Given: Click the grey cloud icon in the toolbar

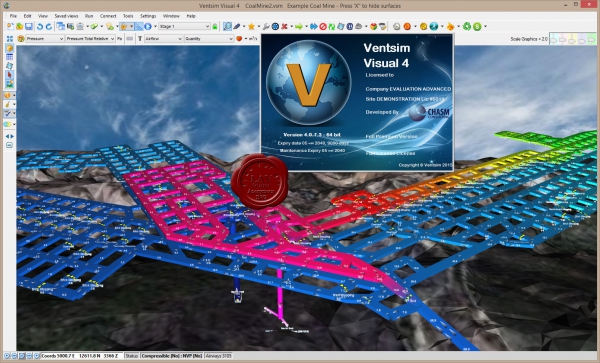Looking at the screenshot, I should click(x=359, y=26).
